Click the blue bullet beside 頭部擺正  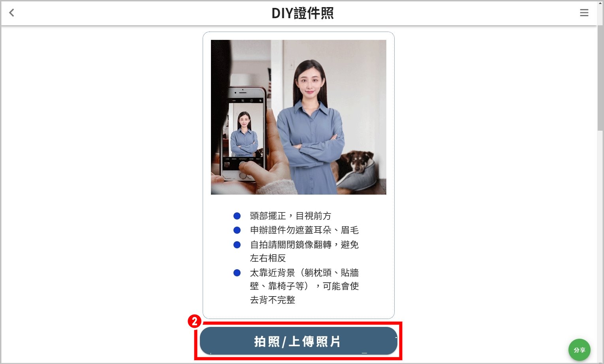pos(237,216)
